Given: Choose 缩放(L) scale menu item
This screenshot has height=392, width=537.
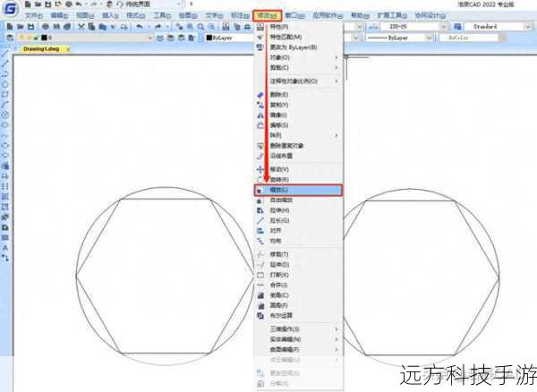Looking at the screenshot, I should coord(298,190).
